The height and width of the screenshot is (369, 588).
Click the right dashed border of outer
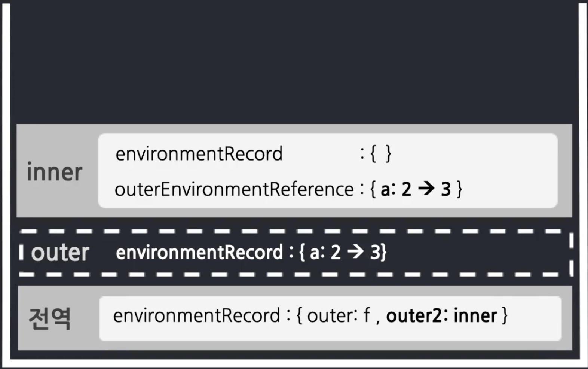tap(571, 254)
